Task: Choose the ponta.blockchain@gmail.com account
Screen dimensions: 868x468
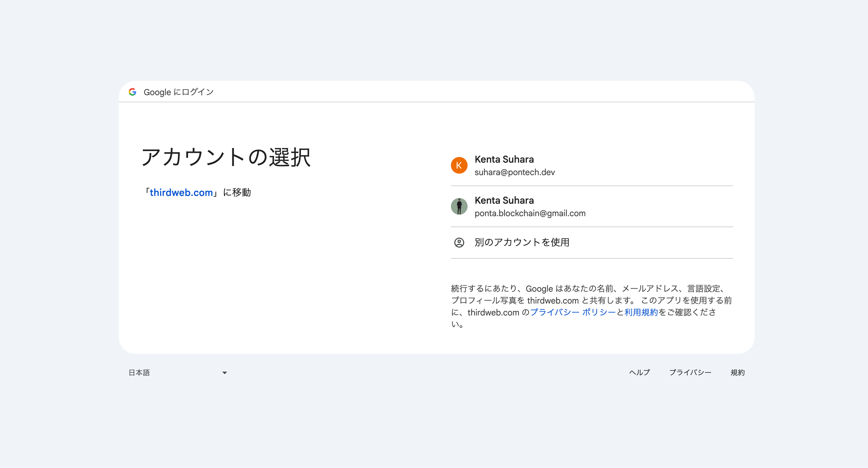Action: point(592,206)
